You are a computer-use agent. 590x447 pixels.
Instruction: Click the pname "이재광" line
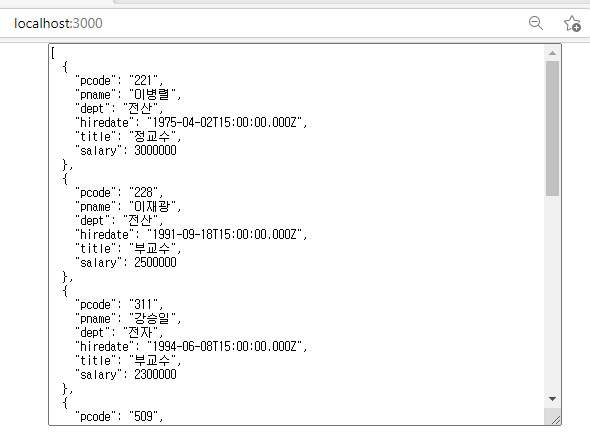click(128, 207)
